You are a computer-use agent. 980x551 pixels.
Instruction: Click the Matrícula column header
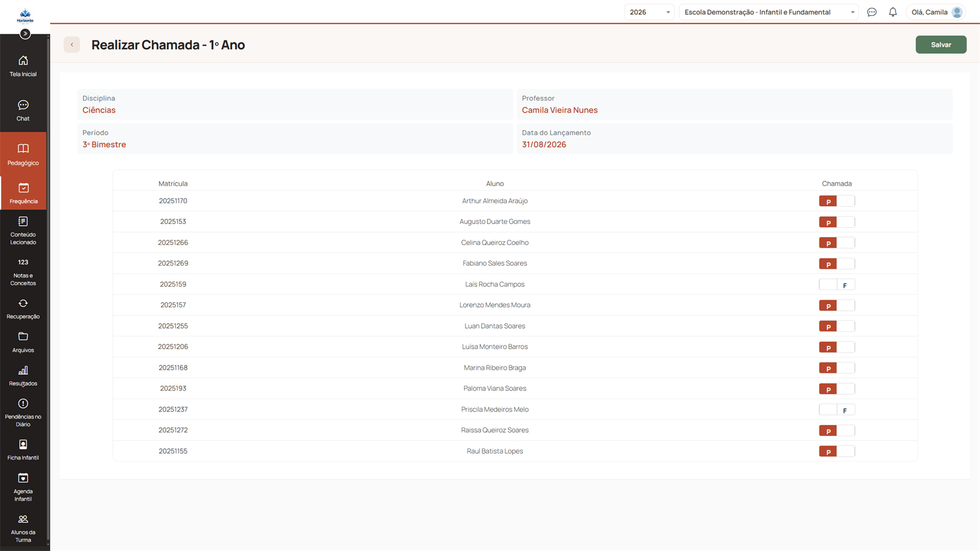[x=173, y=184]
